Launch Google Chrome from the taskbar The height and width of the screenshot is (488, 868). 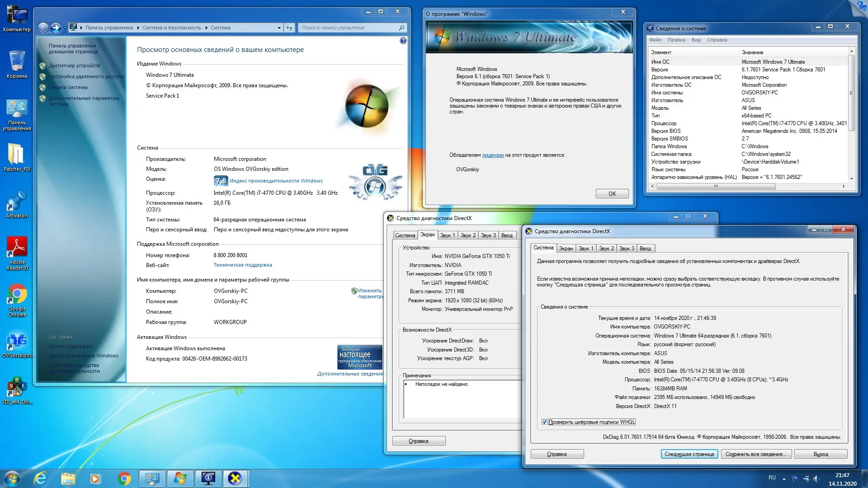pyautogui.click(x=125, y=479)
